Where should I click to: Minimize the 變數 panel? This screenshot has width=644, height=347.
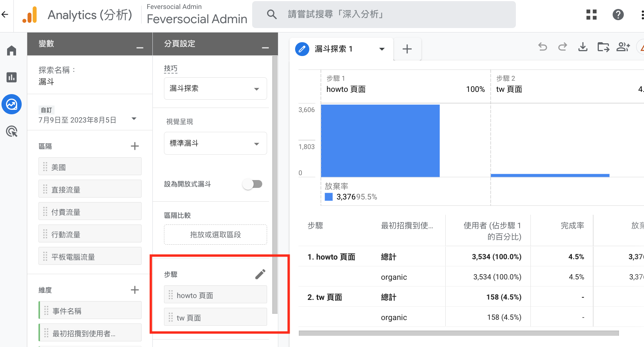click(x=140, y=48)
